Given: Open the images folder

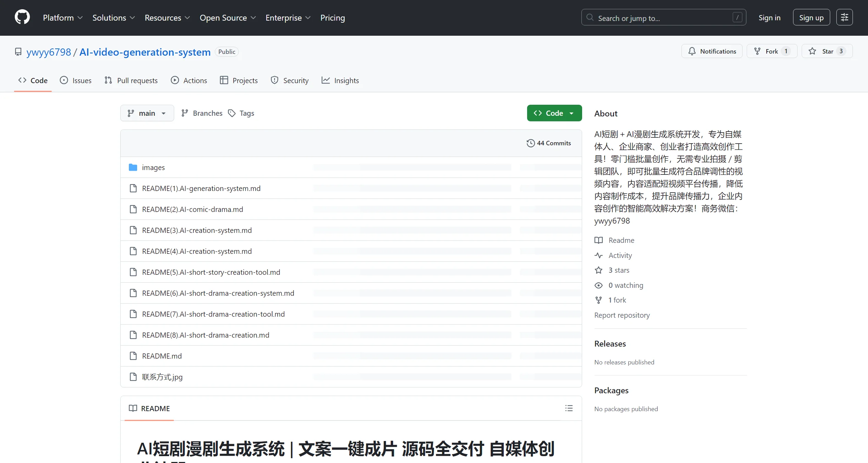Looking at the screenshot, I should tap(153, 168).
